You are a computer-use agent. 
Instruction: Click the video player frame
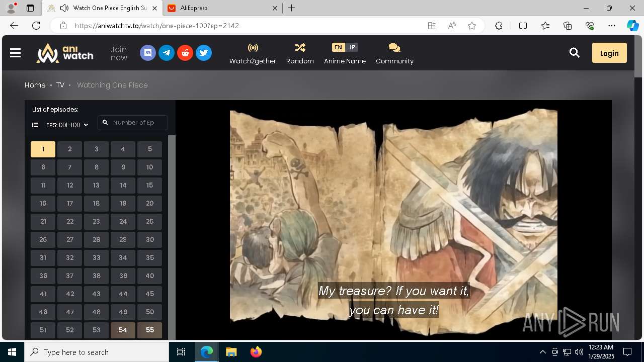393,220
